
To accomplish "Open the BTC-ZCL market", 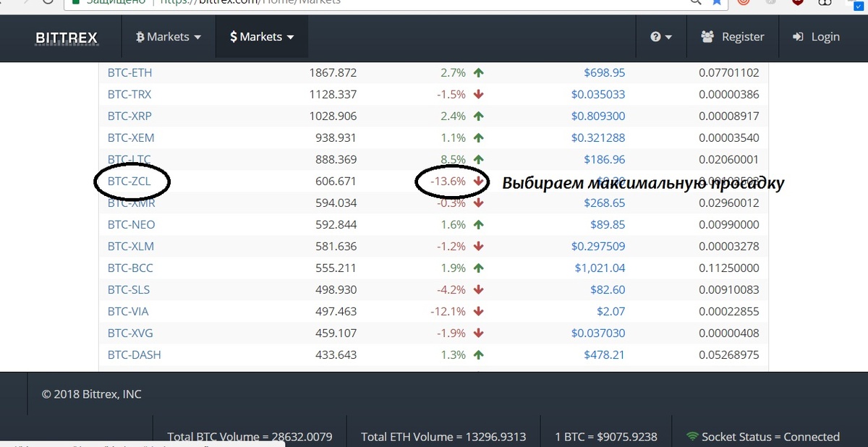I will pos(129,182).
